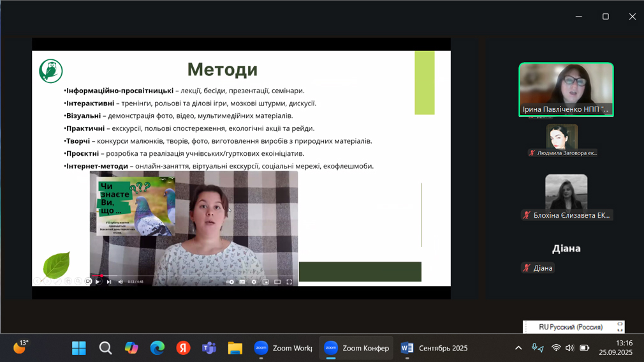Select Людмила Заговора participant tile
This screenshot has width=644, height=362.
click(562, 140)
